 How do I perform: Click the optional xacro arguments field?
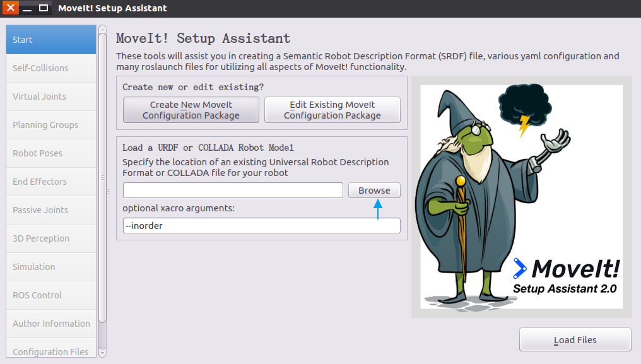[262, 225]
